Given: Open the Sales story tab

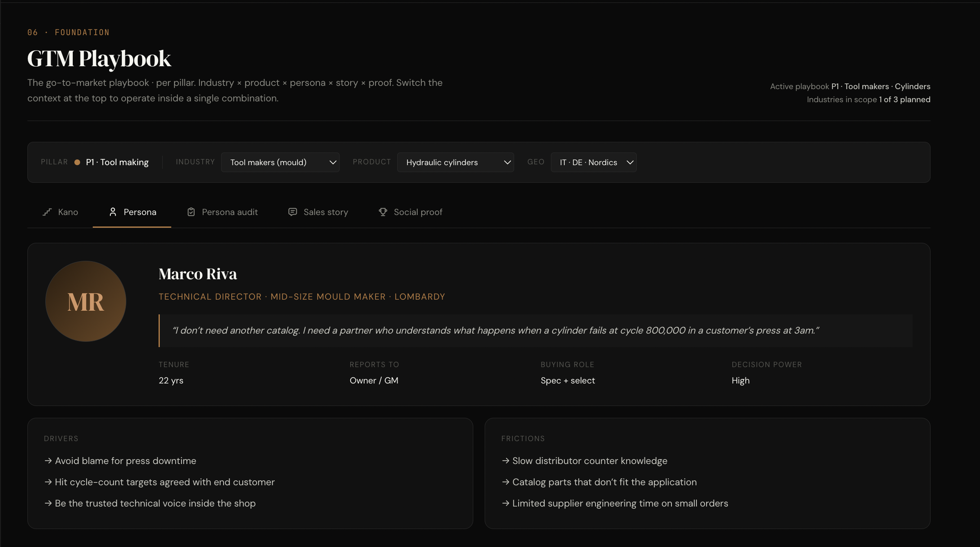Looking at the screenshot, I should 318,212.
